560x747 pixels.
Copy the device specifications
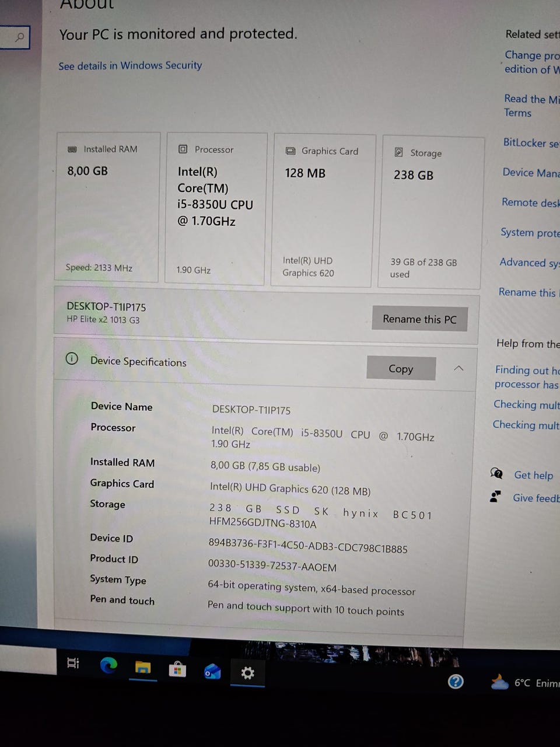401,368
